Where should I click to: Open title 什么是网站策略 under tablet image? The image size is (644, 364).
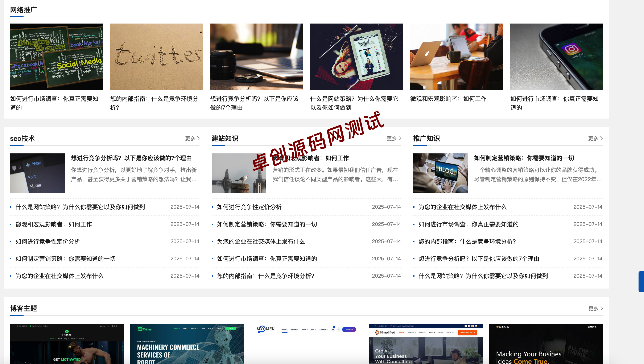point(354,103)
